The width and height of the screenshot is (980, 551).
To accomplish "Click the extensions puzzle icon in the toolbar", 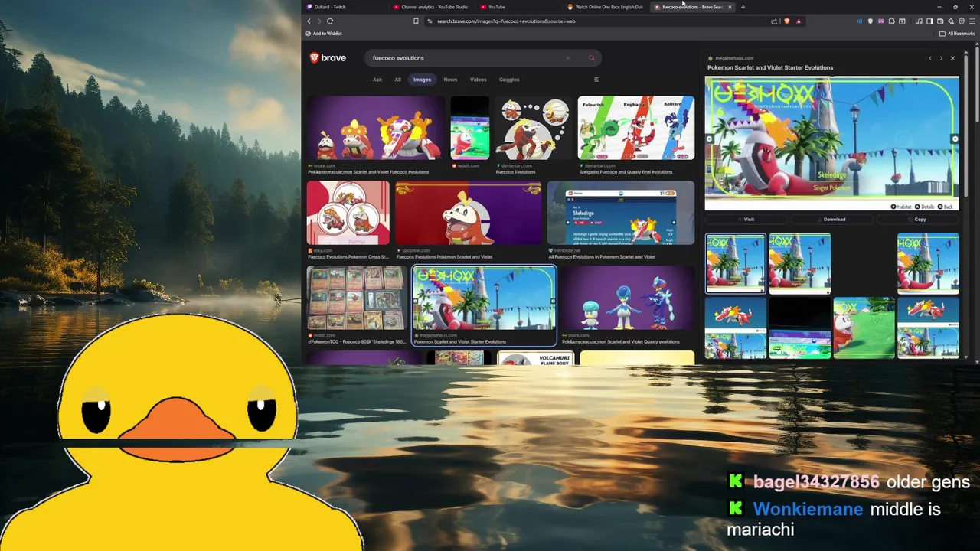I will [x=891, y=21].
